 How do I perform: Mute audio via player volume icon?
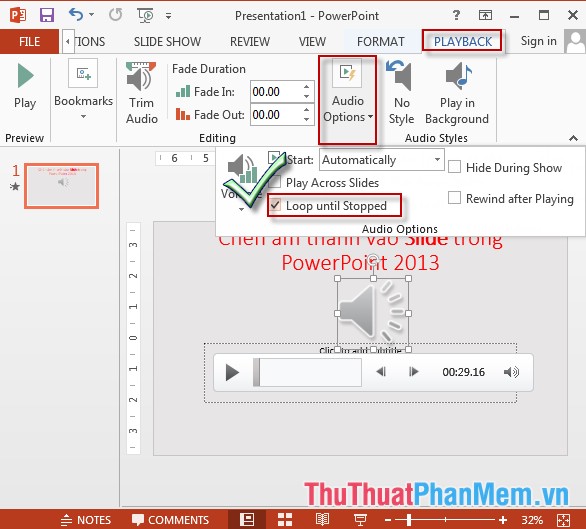(x=511, y=372)
